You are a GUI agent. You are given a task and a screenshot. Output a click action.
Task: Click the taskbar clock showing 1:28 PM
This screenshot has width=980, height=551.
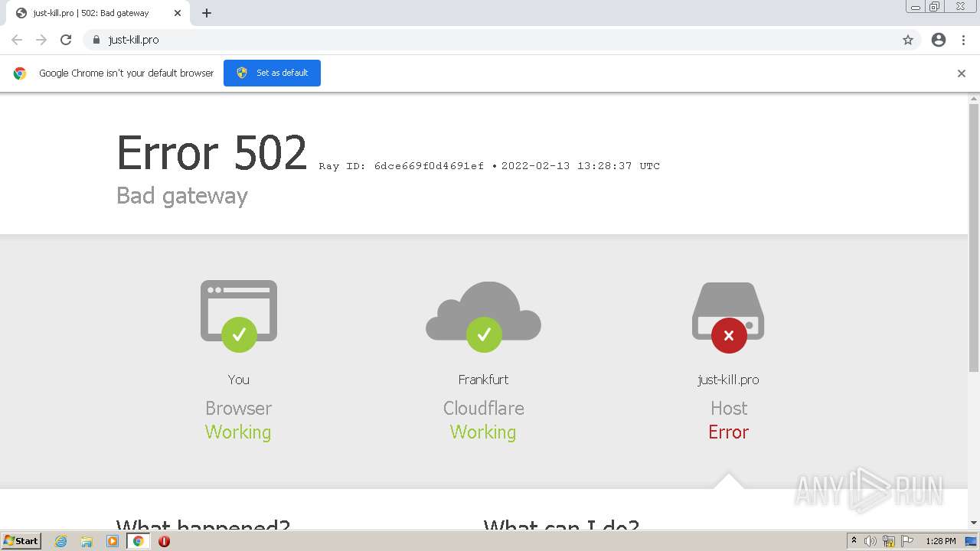(941, 541)
